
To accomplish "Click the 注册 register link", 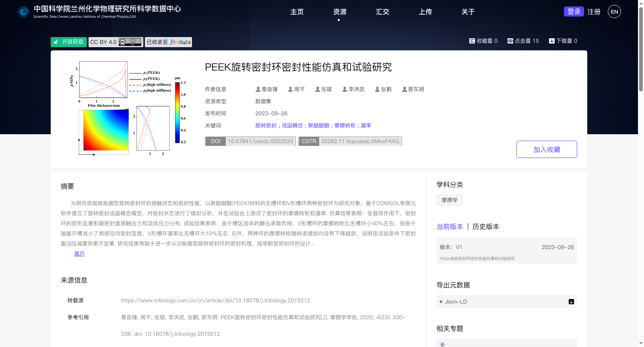I will coord(594,12).
